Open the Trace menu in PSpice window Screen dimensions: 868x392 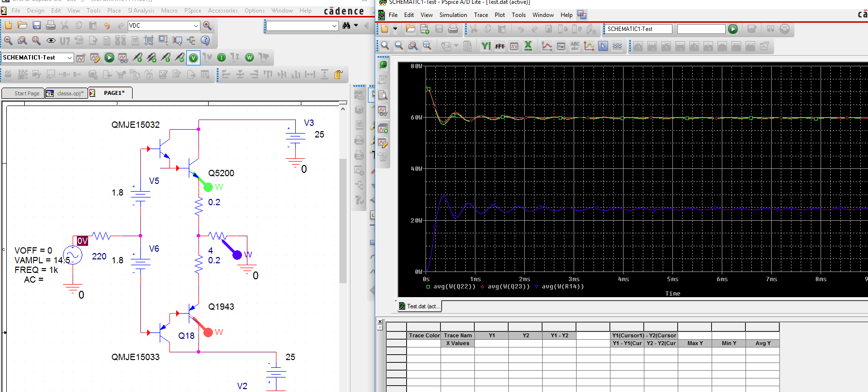(481, 15)
